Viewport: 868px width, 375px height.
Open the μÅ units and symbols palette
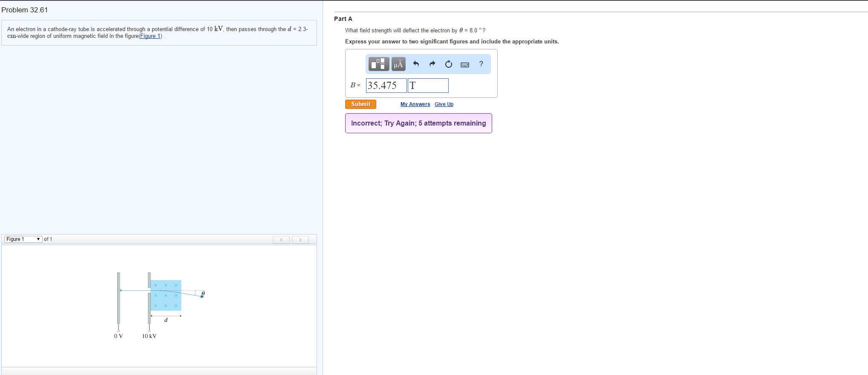[x=398, y=64]
